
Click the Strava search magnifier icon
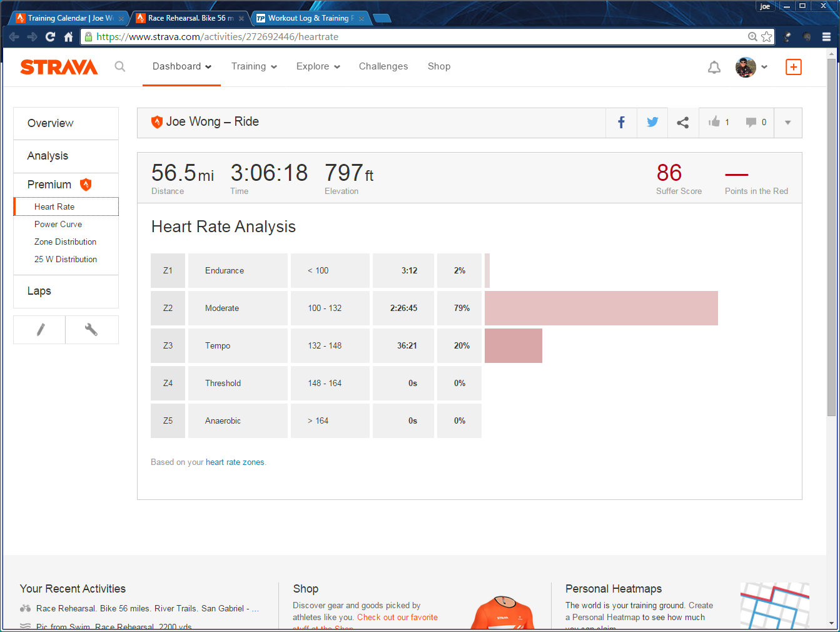(120, 66)
